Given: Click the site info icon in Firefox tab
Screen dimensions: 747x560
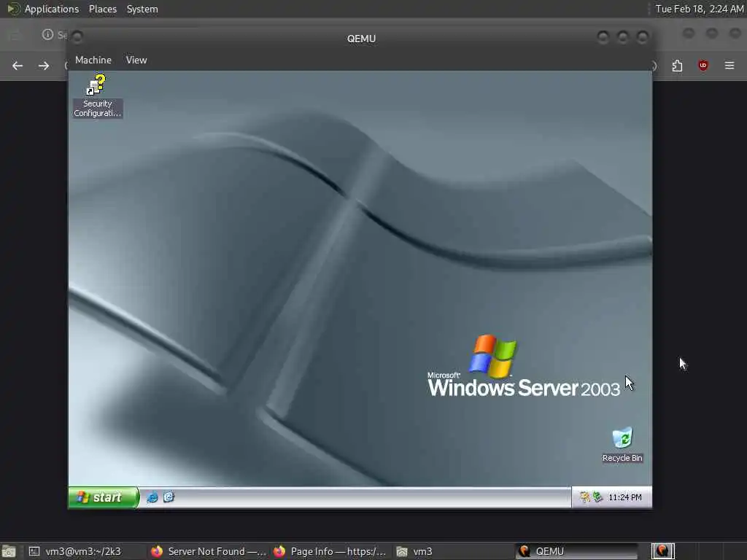Looking at the screenshot, I should pyautogui.click(x=47, y=34).
